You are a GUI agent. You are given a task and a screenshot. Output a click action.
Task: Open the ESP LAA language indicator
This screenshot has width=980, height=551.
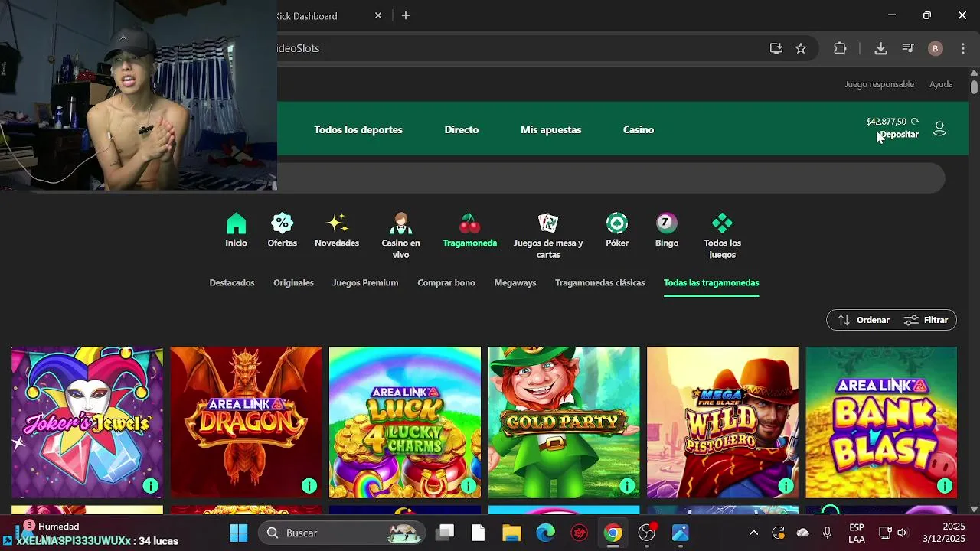pyautogui.click(x=857, y=533)
